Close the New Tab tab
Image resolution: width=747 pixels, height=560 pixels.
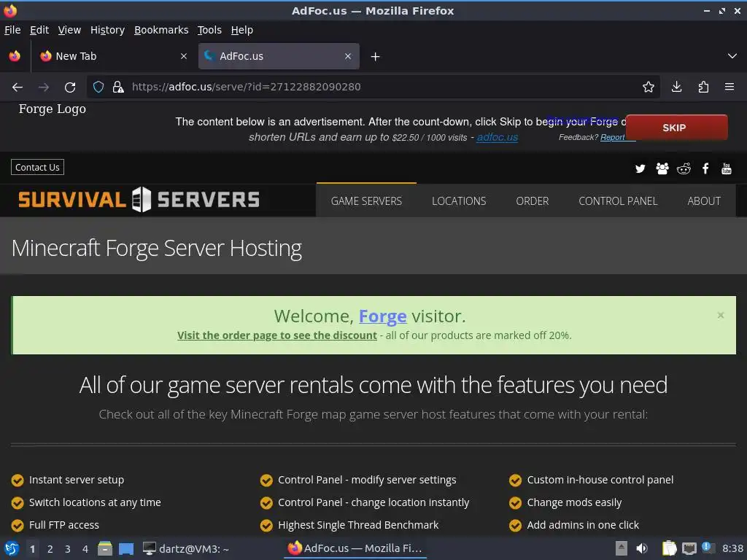point(184,56)
